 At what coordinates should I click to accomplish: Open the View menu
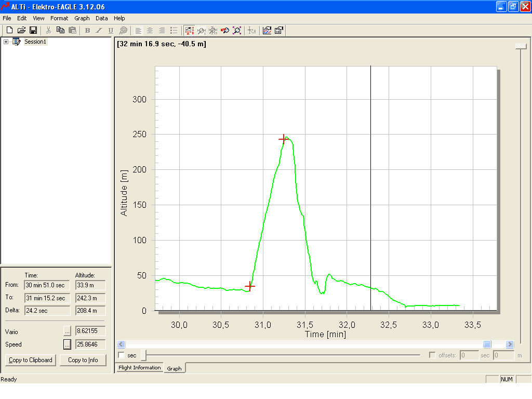point(38,18)
